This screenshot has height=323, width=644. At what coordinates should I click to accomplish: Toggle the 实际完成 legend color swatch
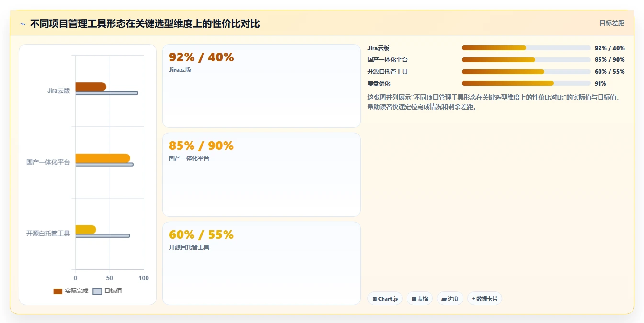pos(57,291)
